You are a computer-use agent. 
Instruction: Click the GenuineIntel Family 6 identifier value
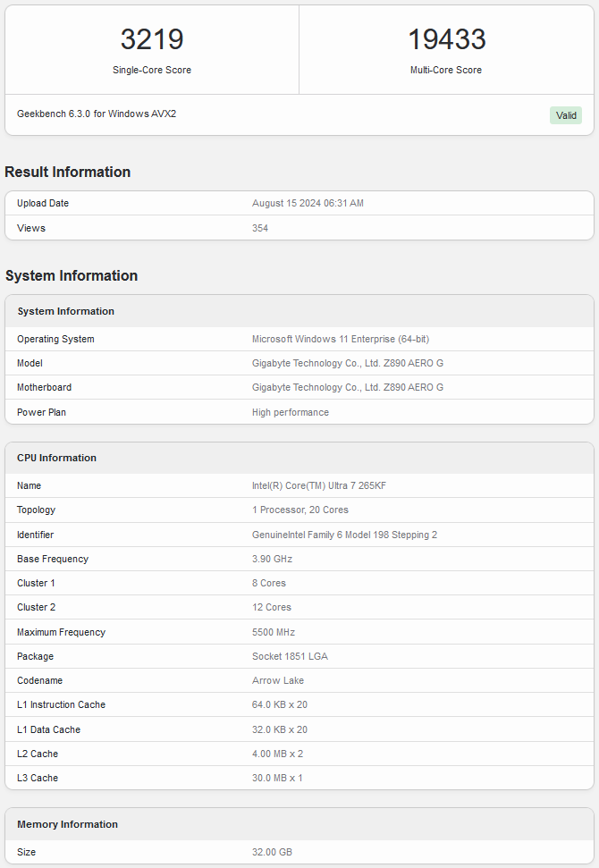(x=344, y=535)
